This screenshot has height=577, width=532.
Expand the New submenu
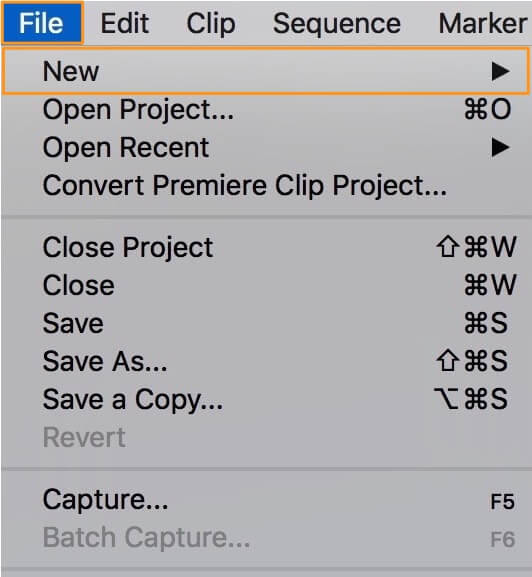[x=266, y=71]
